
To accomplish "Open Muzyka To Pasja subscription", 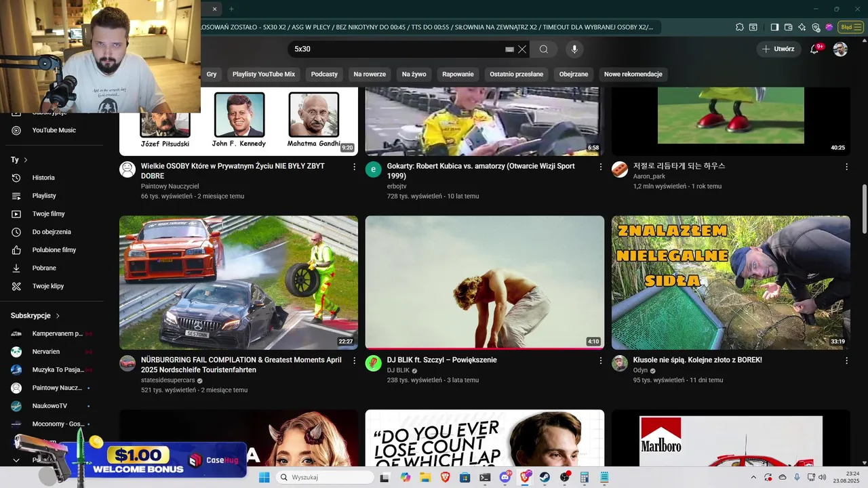I will click(53, 370).
